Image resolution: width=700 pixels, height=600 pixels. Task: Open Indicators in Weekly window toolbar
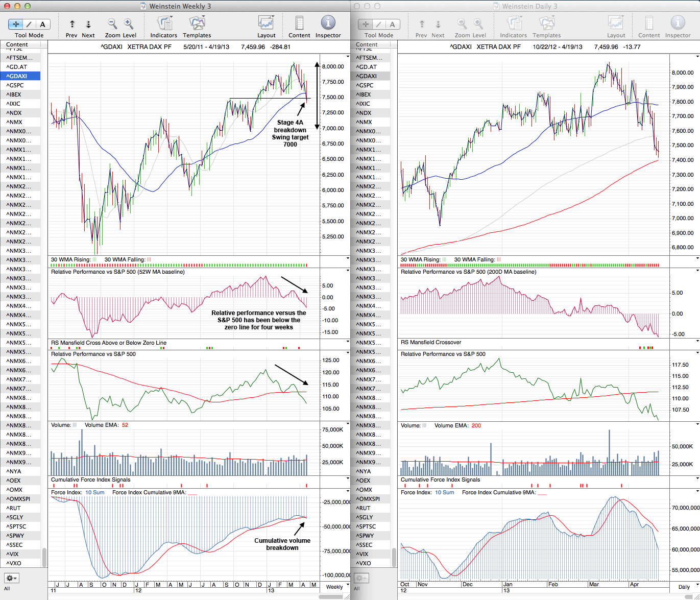(164, 23)
